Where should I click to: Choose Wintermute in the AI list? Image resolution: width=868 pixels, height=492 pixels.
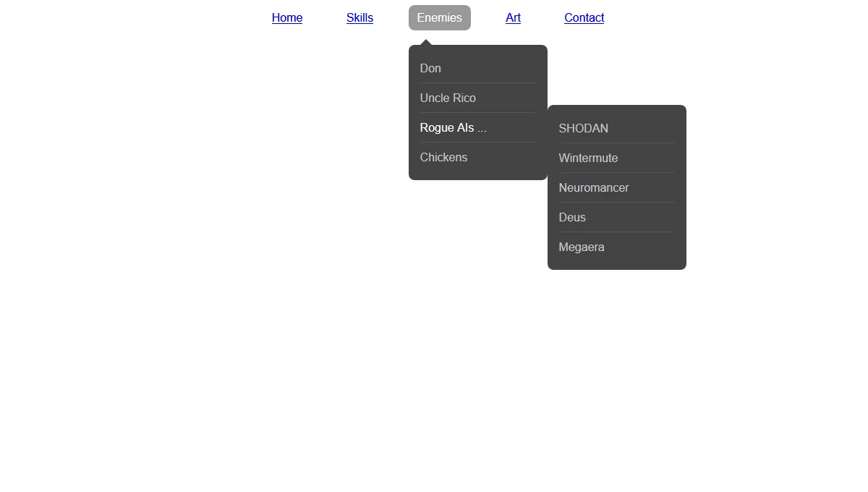point(588,158)
